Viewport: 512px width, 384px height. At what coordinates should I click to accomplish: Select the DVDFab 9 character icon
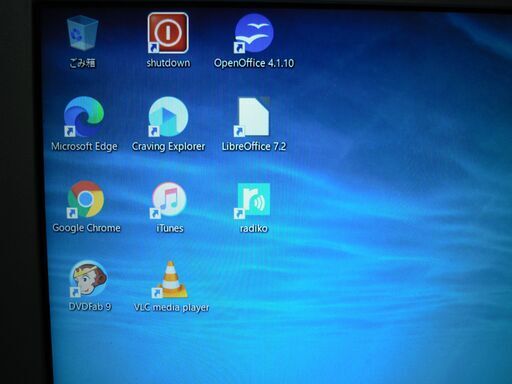88,279
